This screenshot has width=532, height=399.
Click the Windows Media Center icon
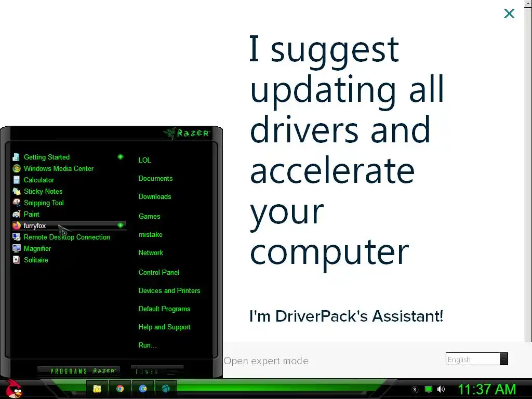[16, 169]
